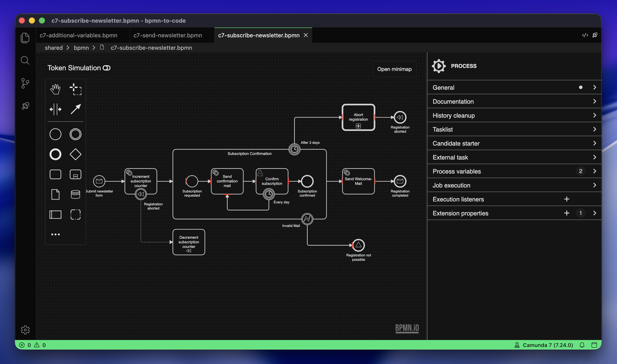Close the c7-subscribe-newsletter.bpmn tab
The width and height of the screenshot is (617, 364).
306,35
